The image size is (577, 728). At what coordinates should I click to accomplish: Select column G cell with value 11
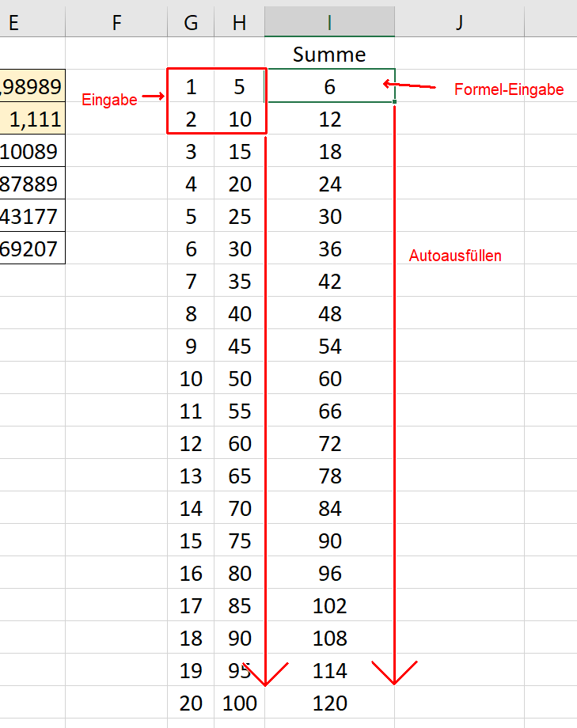pos(191,411)
